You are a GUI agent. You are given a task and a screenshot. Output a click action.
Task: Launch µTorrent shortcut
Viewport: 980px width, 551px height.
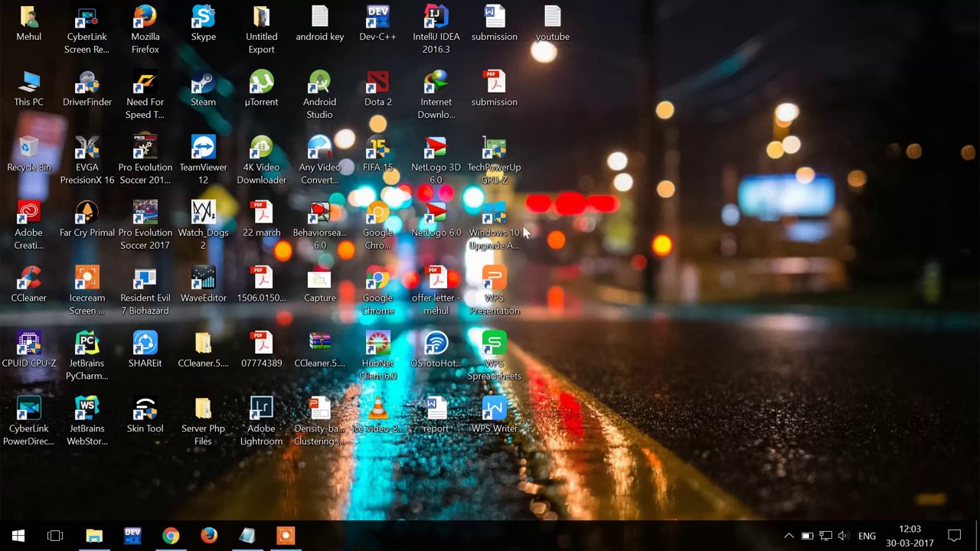[x=261, y=89]
